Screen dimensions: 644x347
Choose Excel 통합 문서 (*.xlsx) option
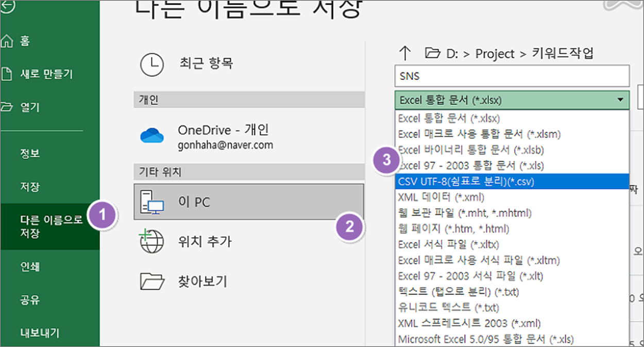512,118
